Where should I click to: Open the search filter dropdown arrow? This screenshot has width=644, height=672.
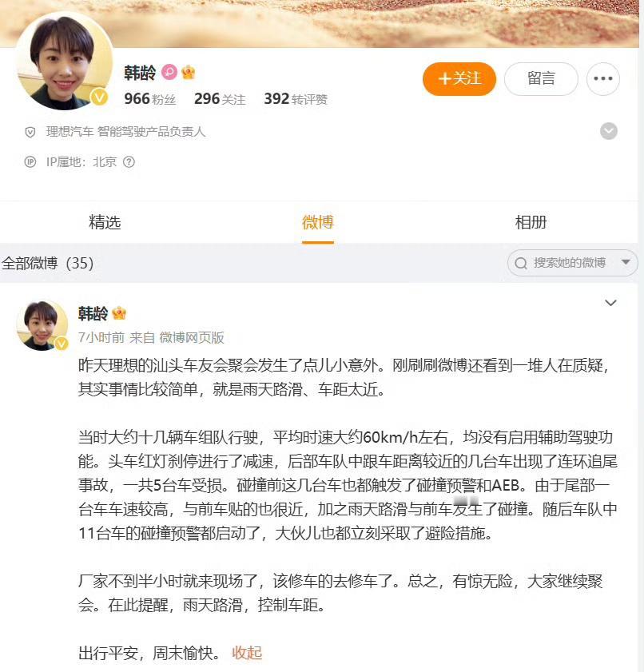[626, 262]
